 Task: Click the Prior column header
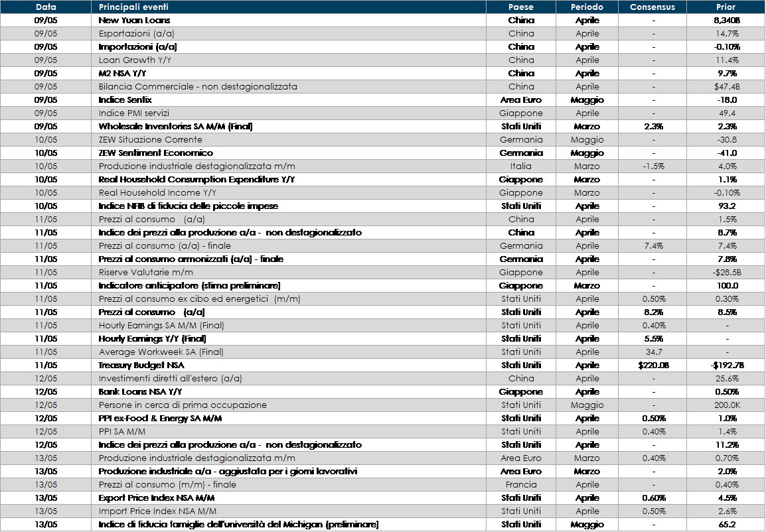(726, 7)
